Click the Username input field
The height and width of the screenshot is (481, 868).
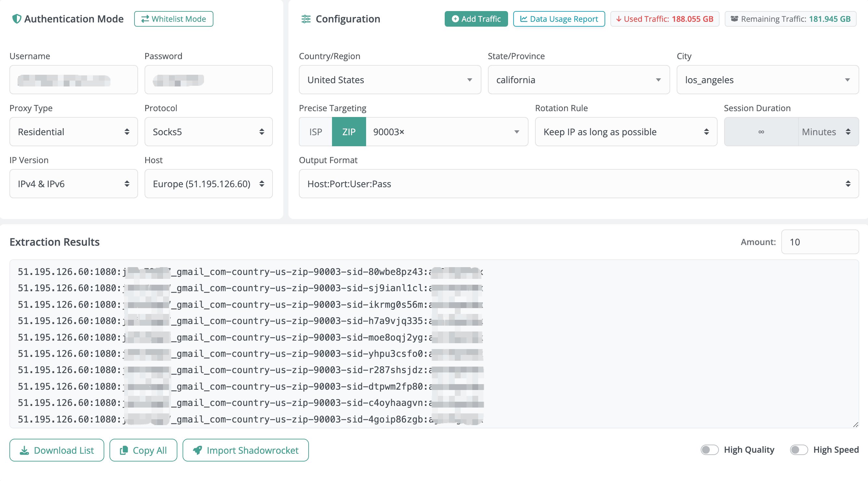pyautogui.click(x=73, y=80)
